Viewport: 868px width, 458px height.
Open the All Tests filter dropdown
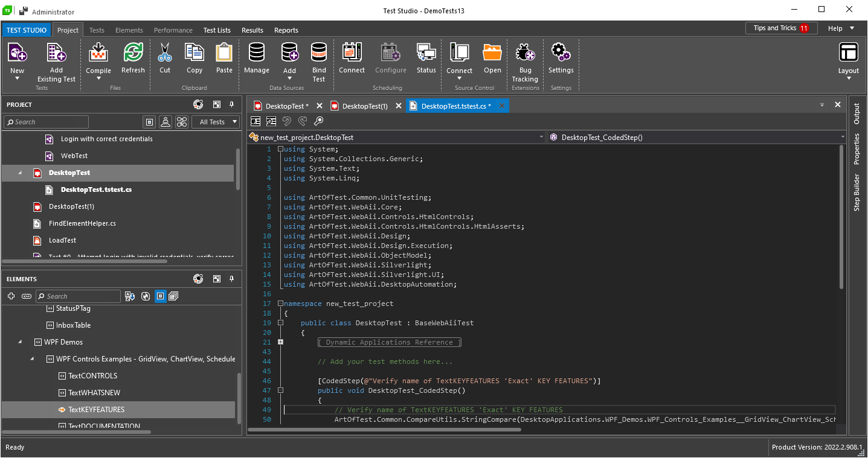pyautogui.click(x=216, y=122)
